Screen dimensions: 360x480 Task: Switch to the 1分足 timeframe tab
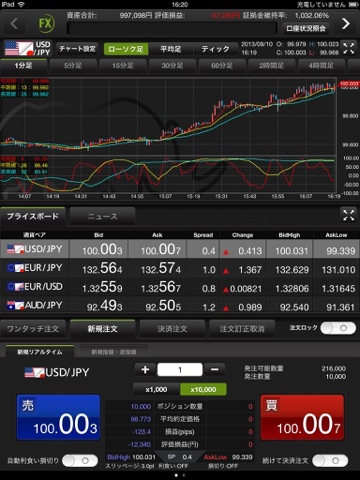tap(23, 66)
